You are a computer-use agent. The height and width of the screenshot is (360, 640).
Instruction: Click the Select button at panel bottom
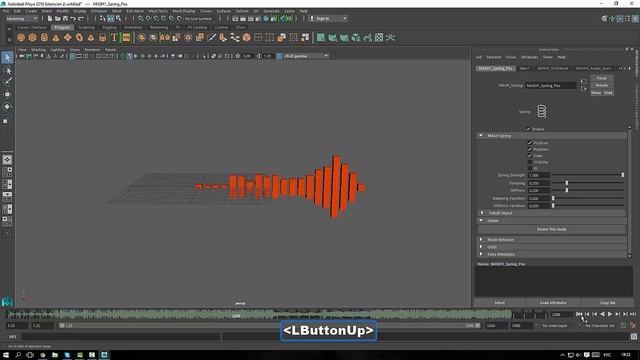(500, 303)
